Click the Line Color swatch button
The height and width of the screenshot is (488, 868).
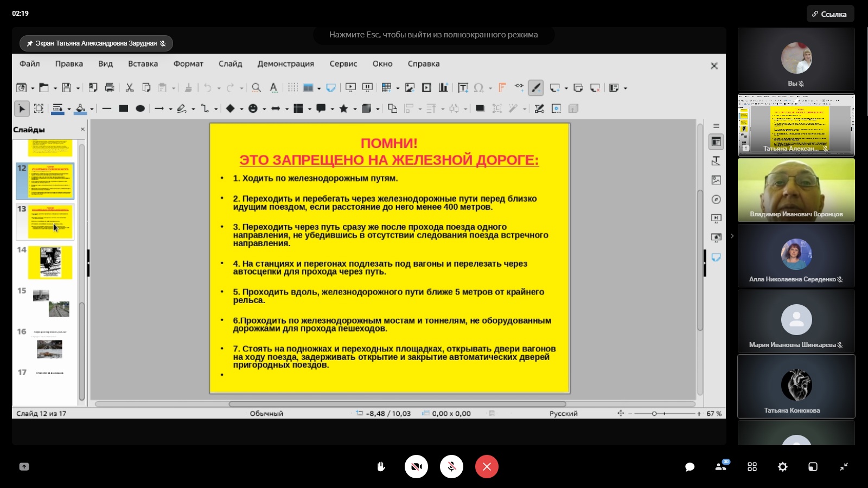[x=58, y=108]
